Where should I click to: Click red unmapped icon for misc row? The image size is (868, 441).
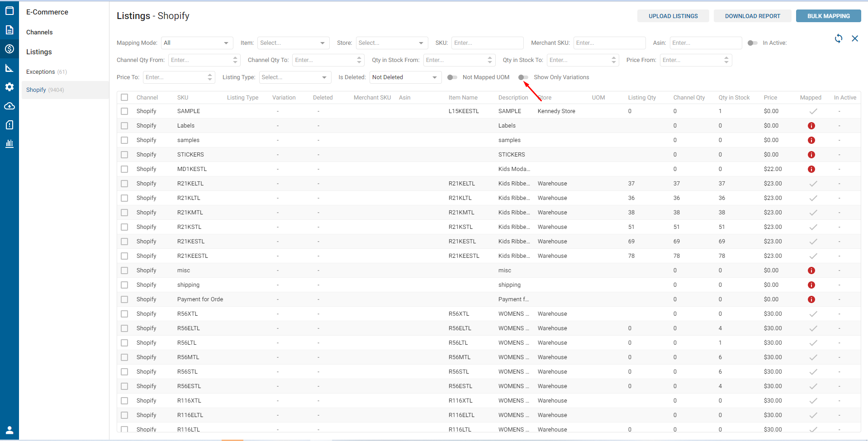coord(811,270)
